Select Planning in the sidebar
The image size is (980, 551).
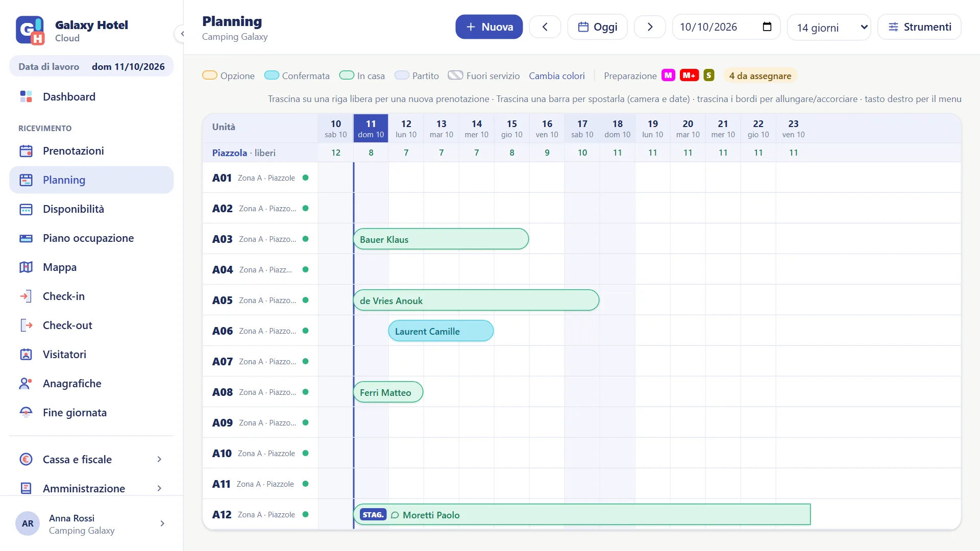tap(91, 180)
